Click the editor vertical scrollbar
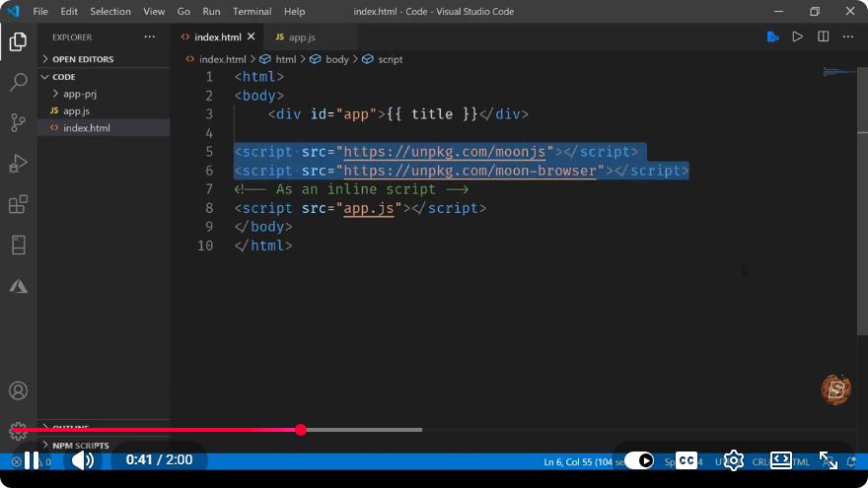Image resolution: width=868 pixels, height=488 pixels. 862,200
